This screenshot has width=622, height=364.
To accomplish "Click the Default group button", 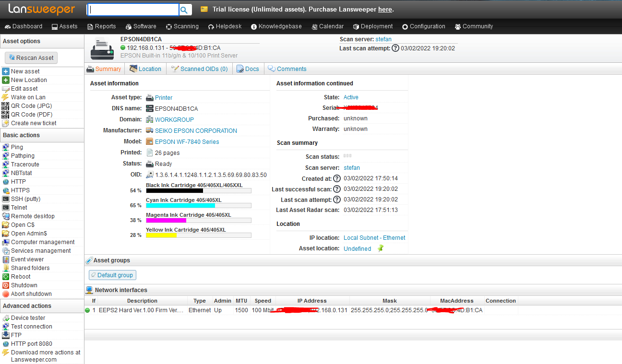I will click(x=112, y=275).
